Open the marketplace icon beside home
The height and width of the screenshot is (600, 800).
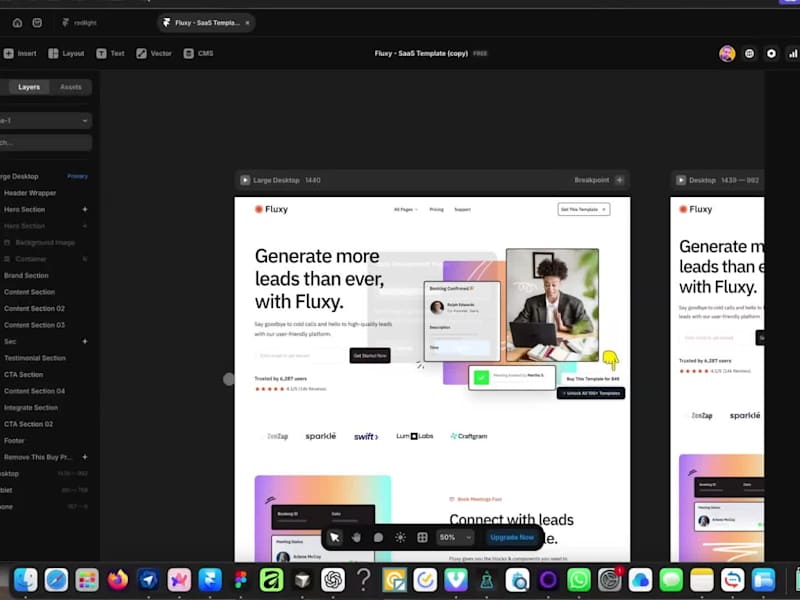pos(37,23)
